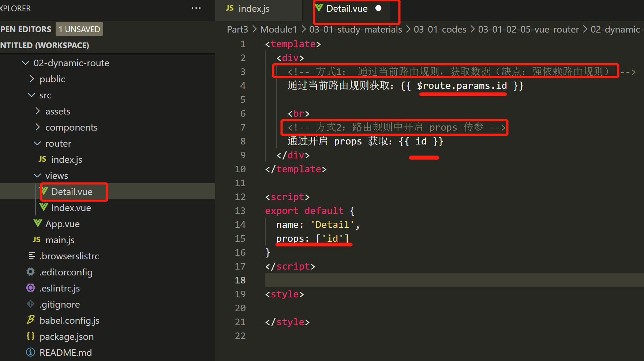Click the git icon beside .gitignore
Viewport: 644px width, 361px height.
tap(31, 304)
